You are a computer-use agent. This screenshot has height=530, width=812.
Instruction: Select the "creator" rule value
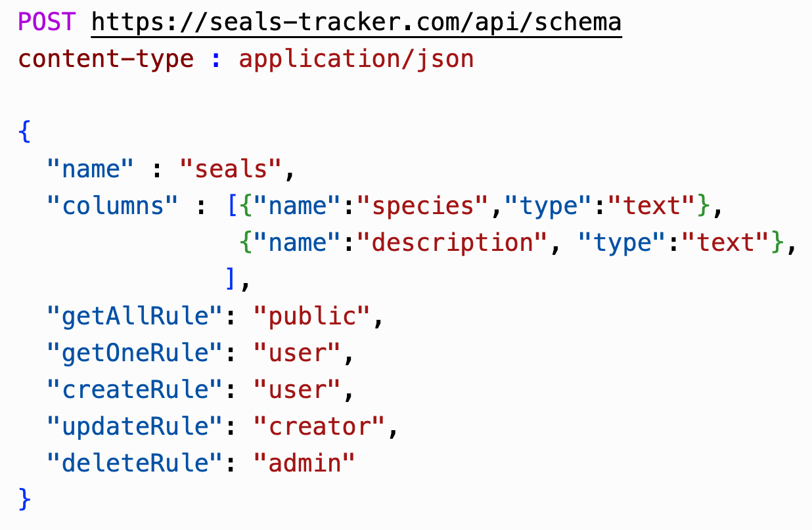pos(319,427)
